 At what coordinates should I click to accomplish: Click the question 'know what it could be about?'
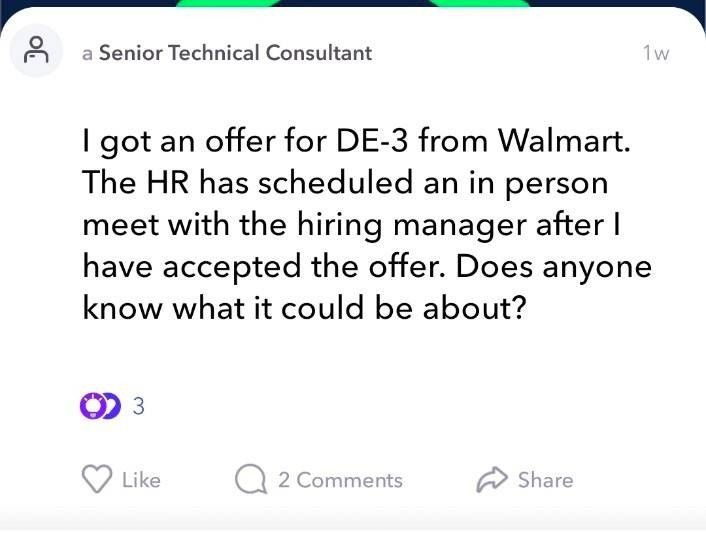(304, 309)
